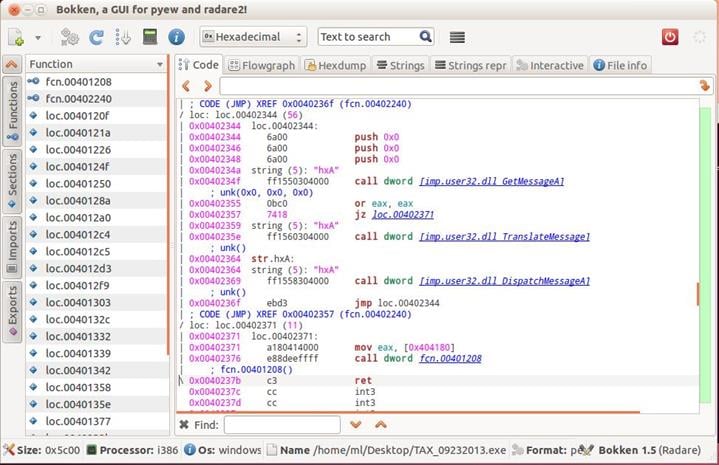Image resolution: width=719 pixels, height=465 pixels.
Task: Open the Strings repr tab
Action: click(x=471, y=65)
